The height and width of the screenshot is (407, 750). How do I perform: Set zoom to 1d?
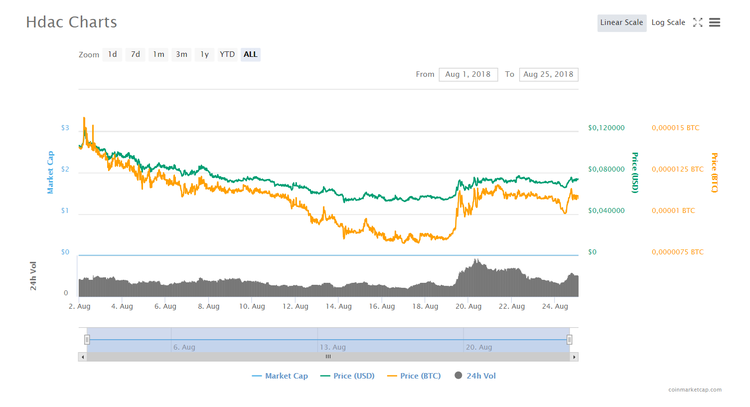pos(113,54)
